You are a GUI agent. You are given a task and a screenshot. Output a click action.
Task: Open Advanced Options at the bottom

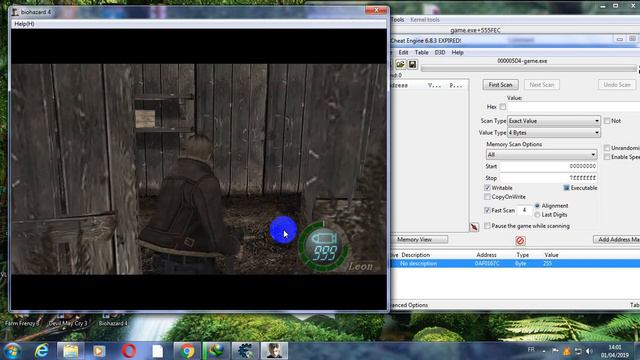409,305
